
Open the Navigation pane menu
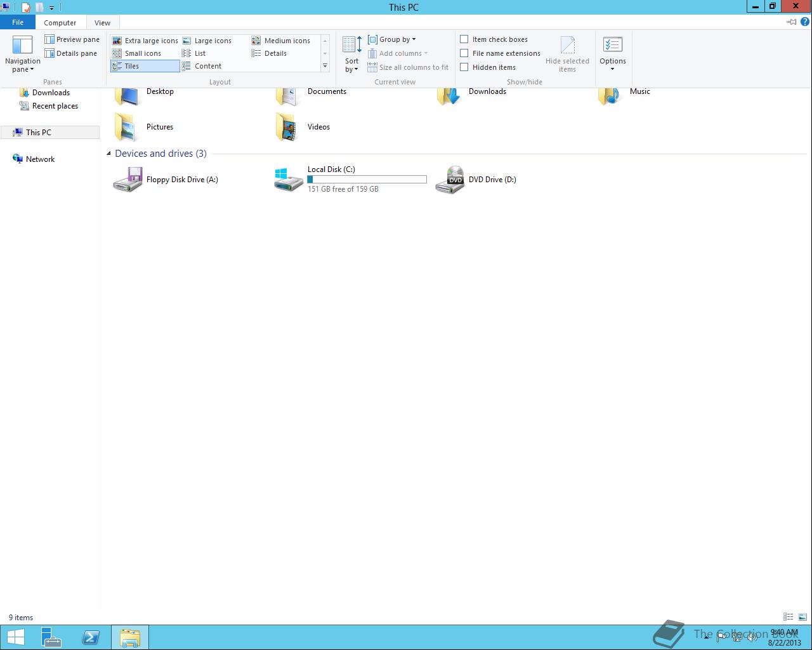pos(22,53)
